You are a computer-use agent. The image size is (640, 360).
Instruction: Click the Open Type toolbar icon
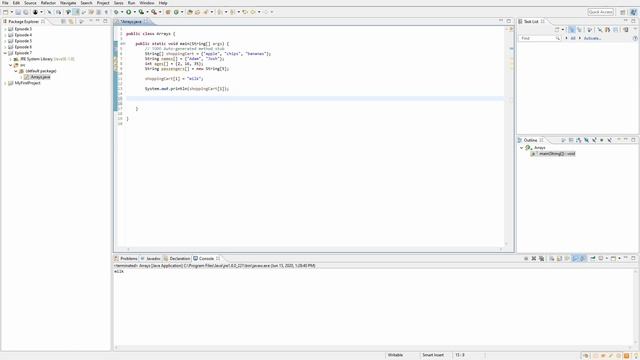pyautogui.click(x=189, y=12)
